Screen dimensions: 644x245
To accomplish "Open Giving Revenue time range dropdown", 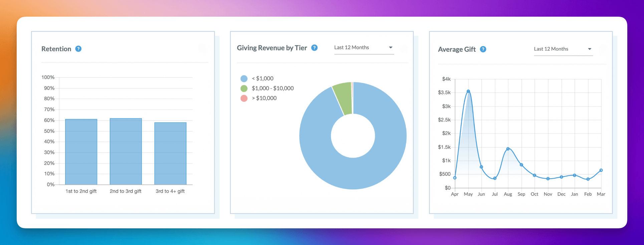I will point(364,48).
